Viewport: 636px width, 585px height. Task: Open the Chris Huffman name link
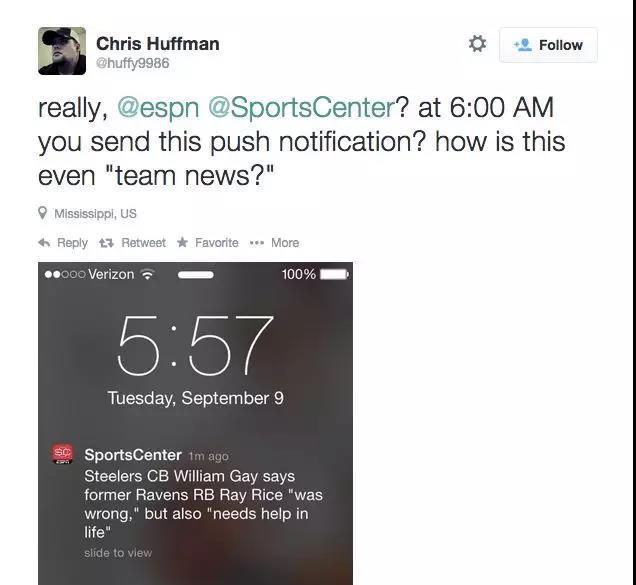(x=158, y=44)
